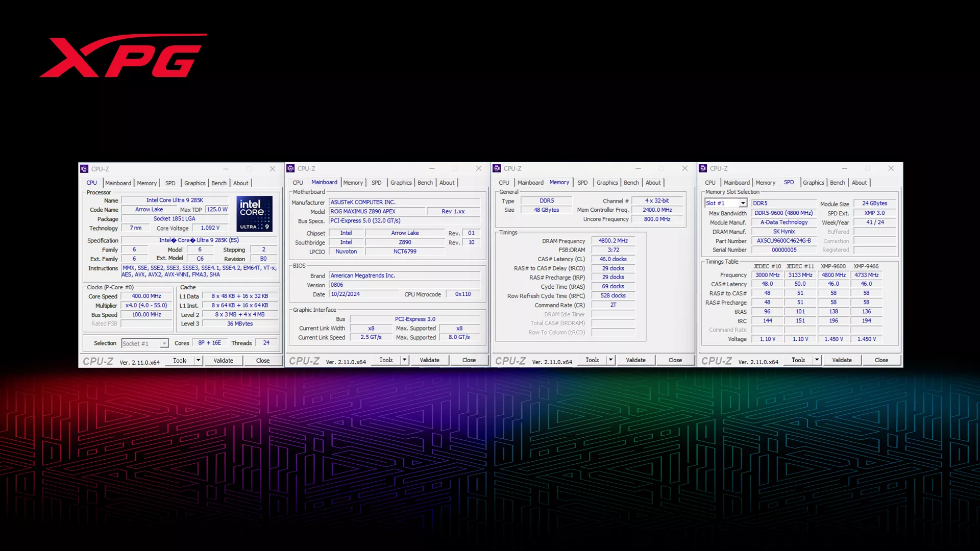Click Validate button in third CPU-Z window

coord(635,360)
